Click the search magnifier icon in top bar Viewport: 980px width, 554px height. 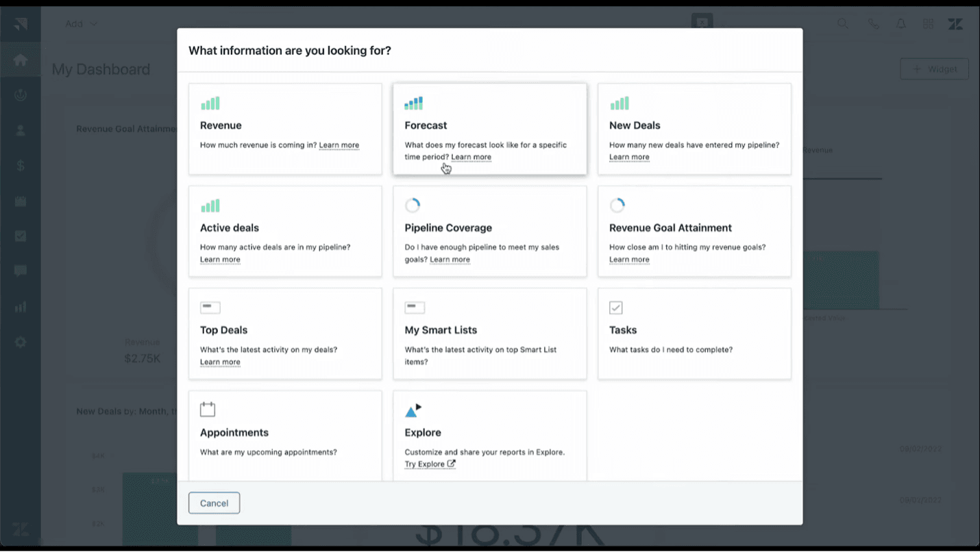(x=843, y=24)
